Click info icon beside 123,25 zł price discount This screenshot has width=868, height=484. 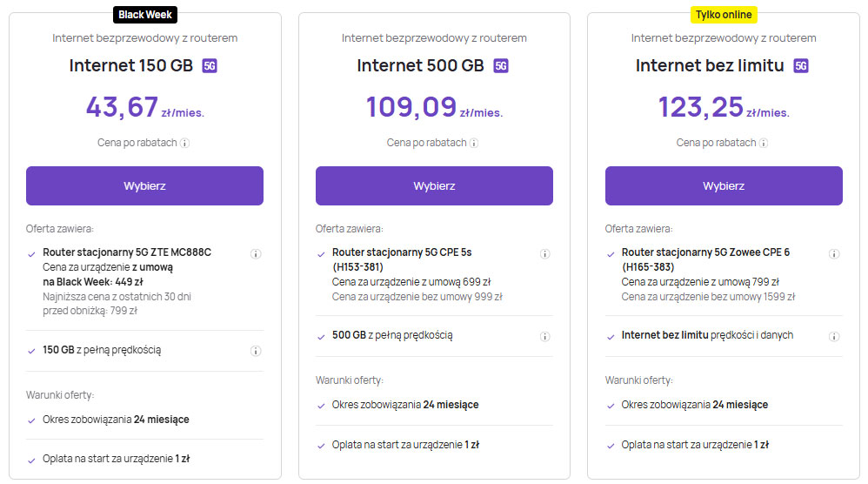pos(764,143)
